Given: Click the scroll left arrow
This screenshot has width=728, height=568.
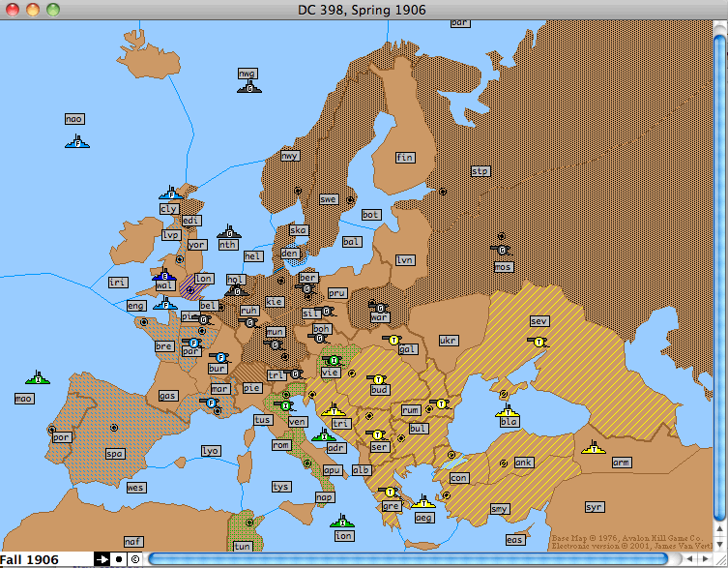Looking at the screenshot, I should tap(691, 559).
